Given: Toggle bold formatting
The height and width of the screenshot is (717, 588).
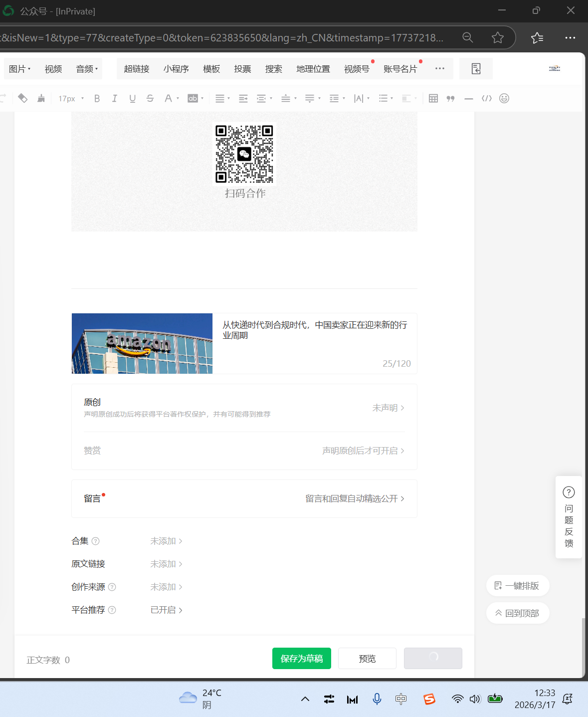Looking at the screenshot, I should coord(97,98).
